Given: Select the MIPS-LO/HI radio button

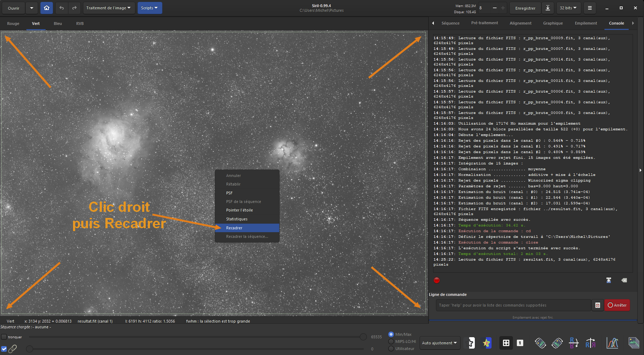Looking at the screenshot, I should coord(391,341).
